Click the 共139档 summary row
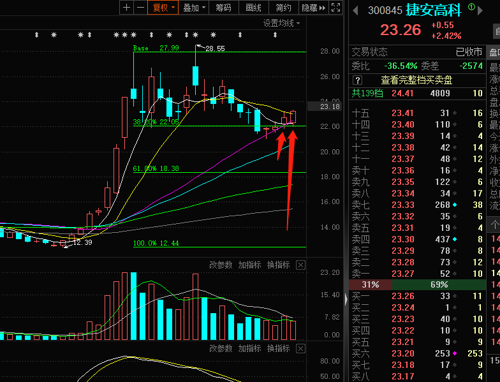Screen dimensions: 500x382 pos(417,93)
